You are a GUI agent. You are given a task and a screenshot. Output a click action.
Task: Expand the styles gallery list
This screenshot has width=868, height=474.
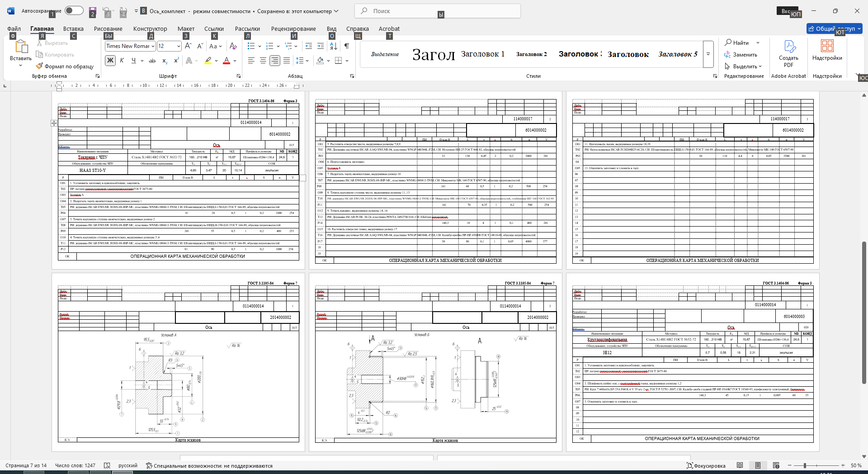(x=708, y=54)
